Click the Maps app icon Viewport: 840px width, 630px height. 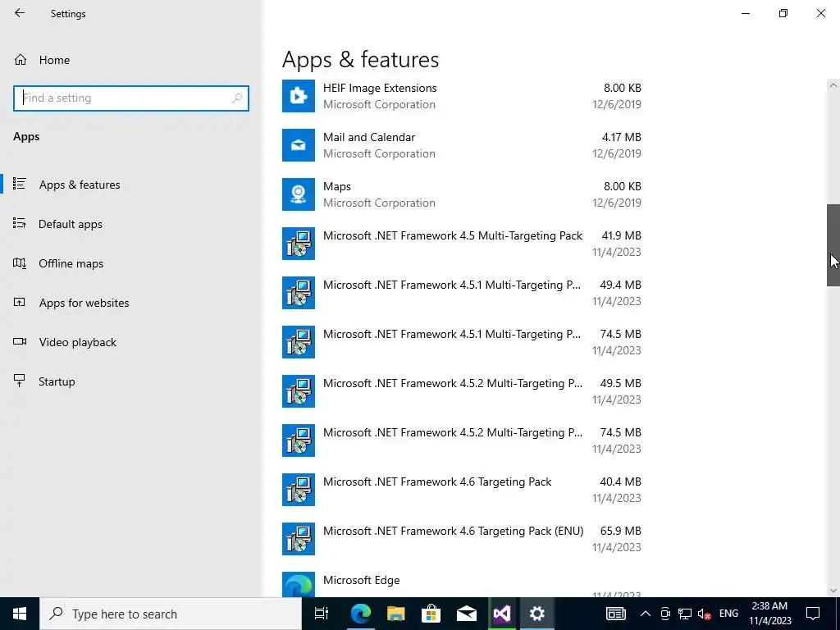tap(299, 194)
